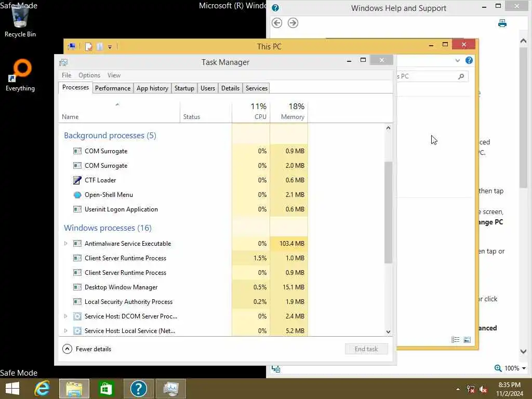Click This PC properties quick access icon
Screen dimensions: 532x399
(88, 46)
